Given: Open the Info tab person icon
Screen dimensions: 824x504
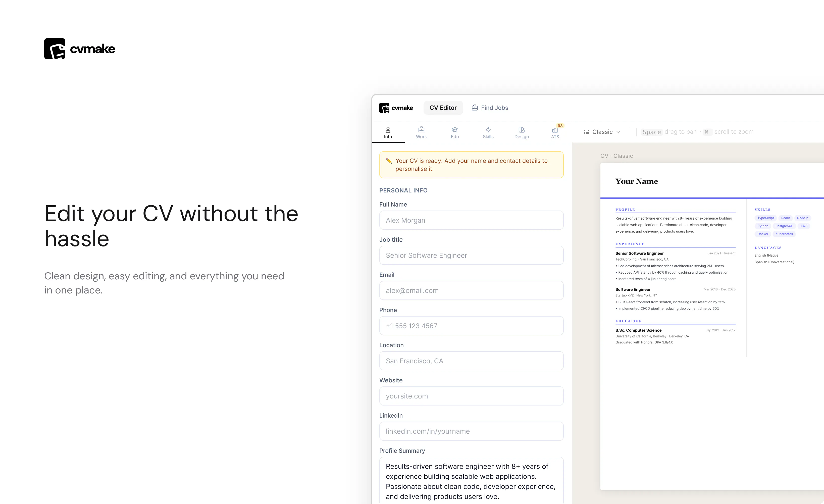Looking at the screenshot, I should tap(388, 129).
